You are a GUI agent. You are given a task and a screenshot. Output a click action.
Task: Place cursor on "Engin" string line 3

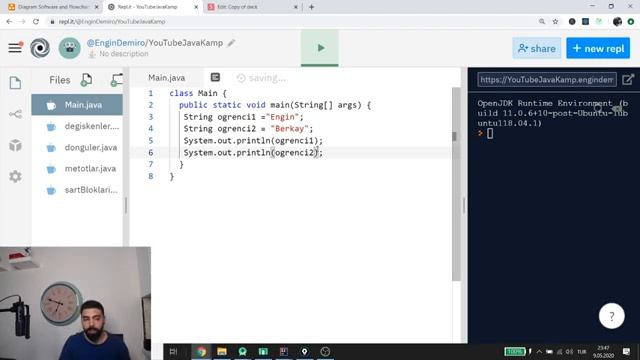tap(282, 117)
